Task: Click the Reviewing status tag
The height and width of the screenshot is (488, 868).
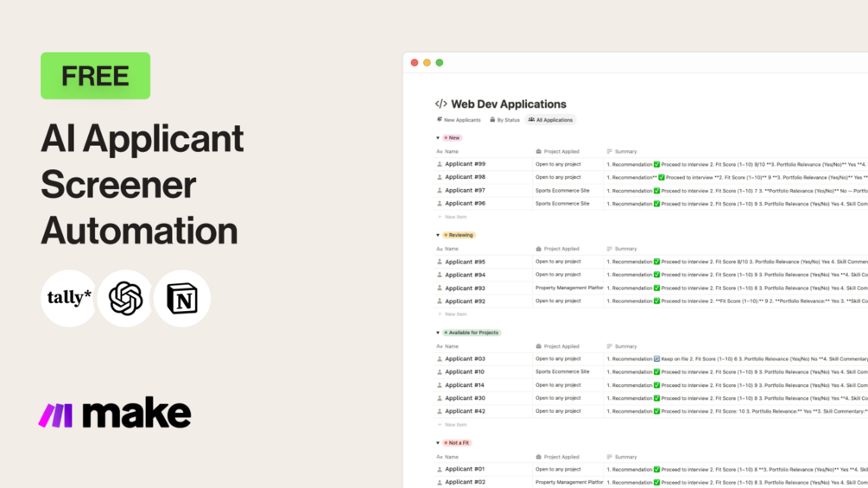Action: (459, 235)
